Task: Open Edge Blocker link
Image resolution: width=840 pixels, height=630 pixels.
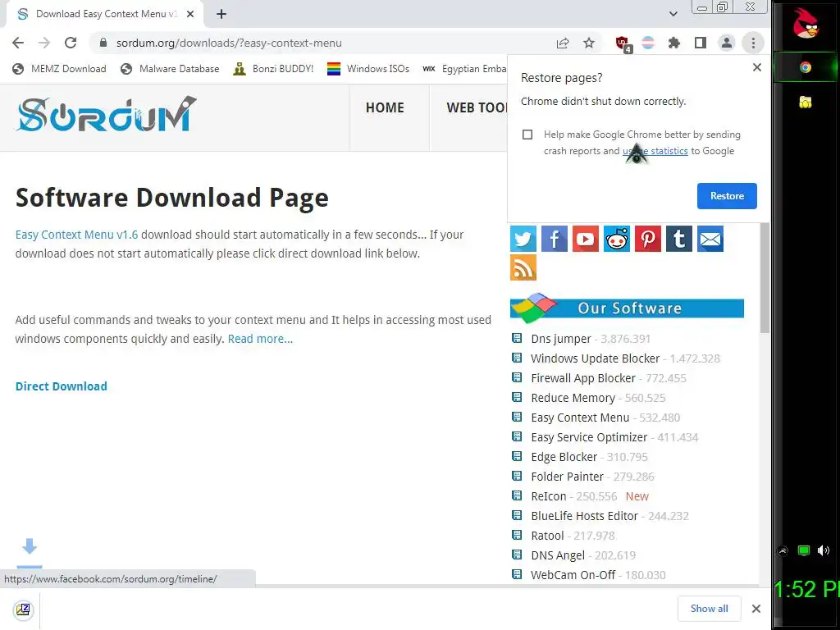Action: [x=564, y=457]
